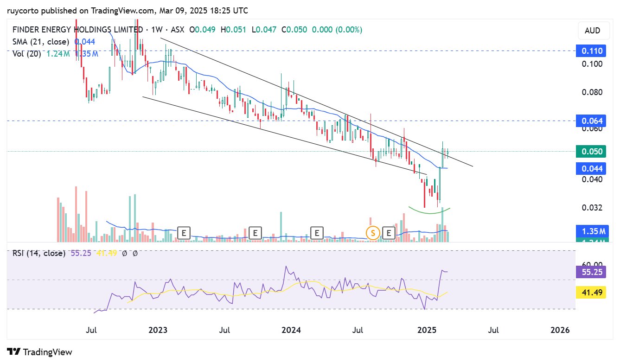Click the yellow 41.49 RSI axis label
This screenshot has height=364, width=620.
tap(591, 293)
